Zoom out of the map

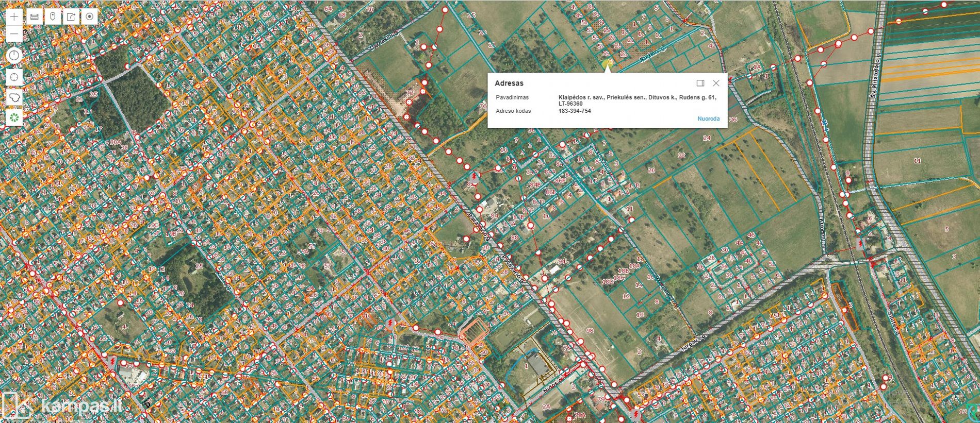14,34
